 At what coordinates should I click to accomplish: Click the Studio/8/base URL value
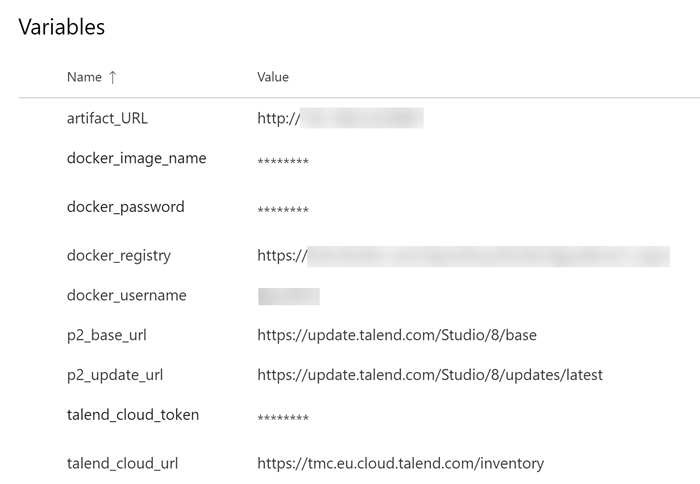pos(396,335)
